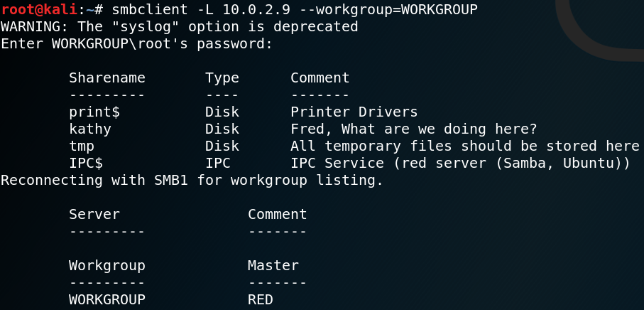The height and width of the screenshot is (310, 644).
Task: Click the password prompt line
Action: [136, 43]
